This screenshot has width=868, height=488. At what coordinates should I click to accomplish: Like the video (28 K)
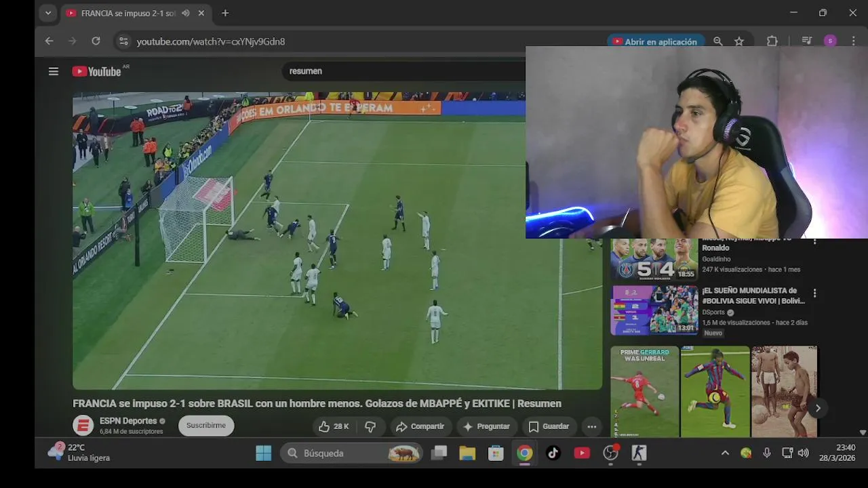(334, 426)
